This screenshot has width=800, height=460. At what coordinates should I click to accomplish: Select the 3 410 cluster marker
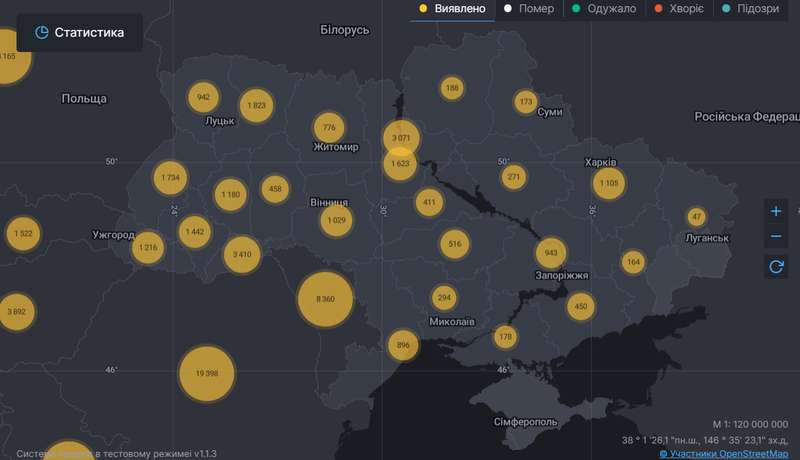point(241,255)
